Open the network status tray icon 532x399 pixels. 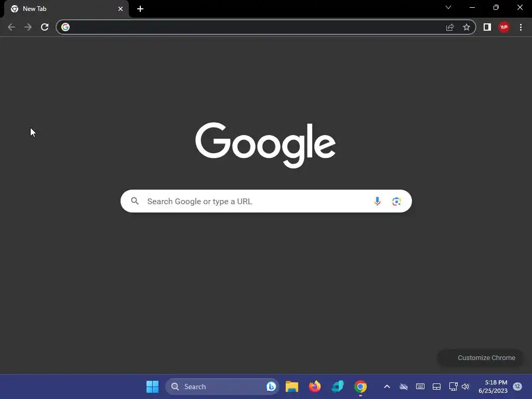[453, 387]
